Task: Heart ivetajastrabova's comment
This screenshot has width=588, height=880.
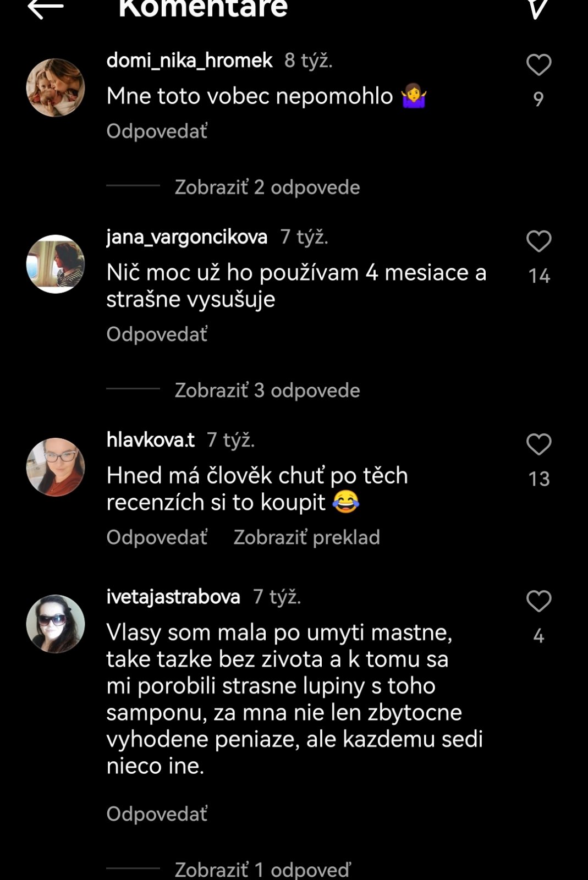Action: (x=538, y=601)
